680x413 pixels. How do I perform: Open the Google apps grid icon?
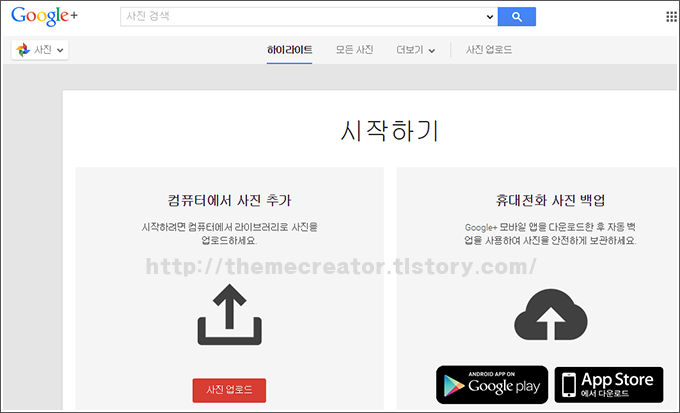point(671,16)
